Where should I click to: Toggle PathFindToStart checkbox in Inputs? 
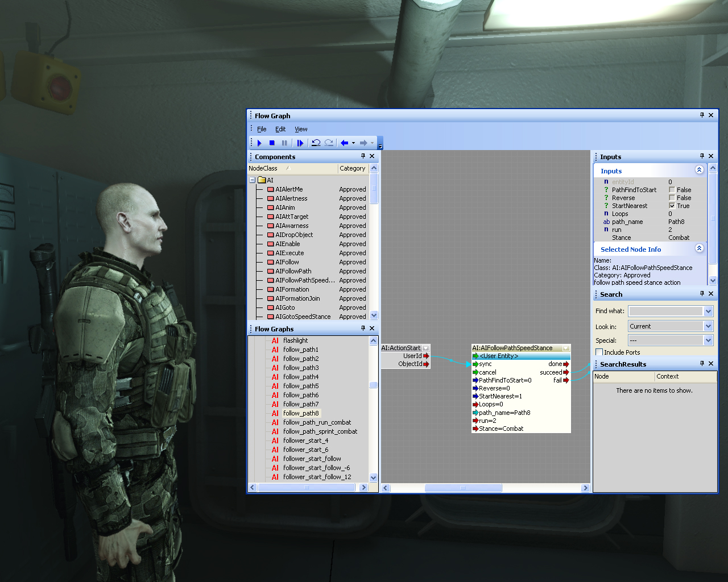672,190
